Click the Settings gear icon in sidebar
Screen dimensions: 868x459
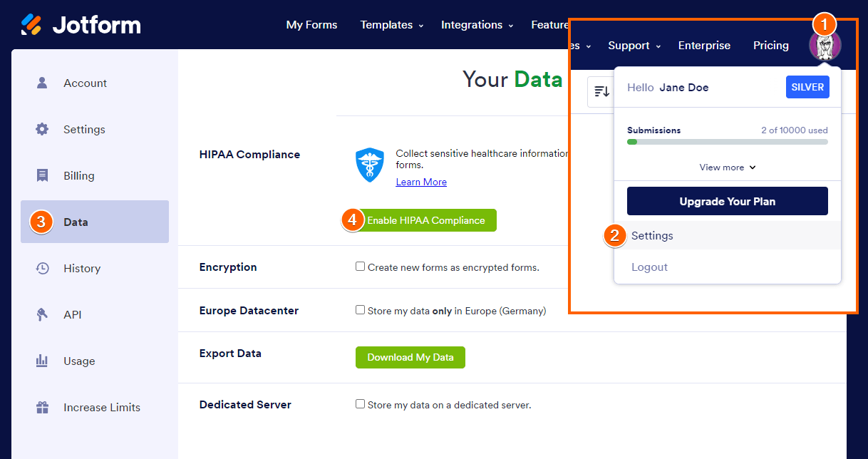[42, 129]
